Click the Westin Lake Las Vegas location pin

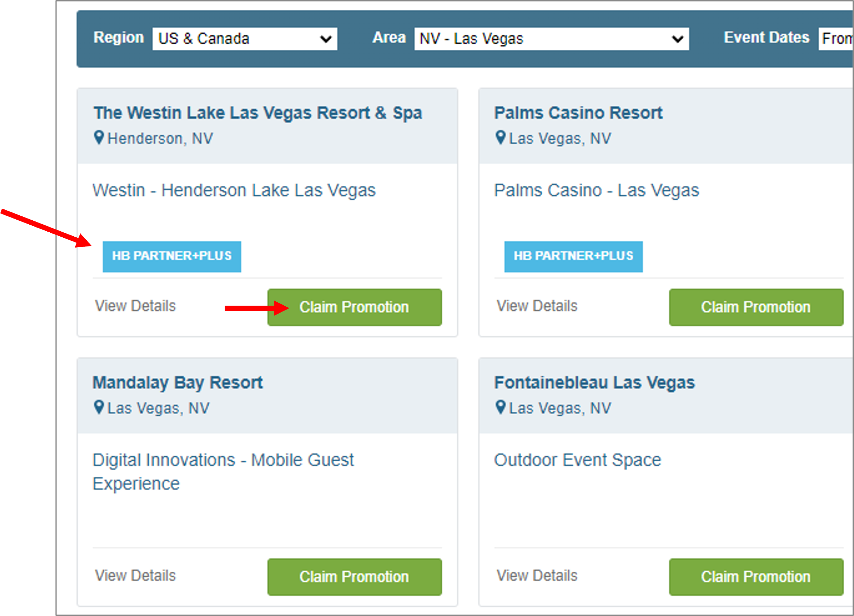tap(99, 138)
